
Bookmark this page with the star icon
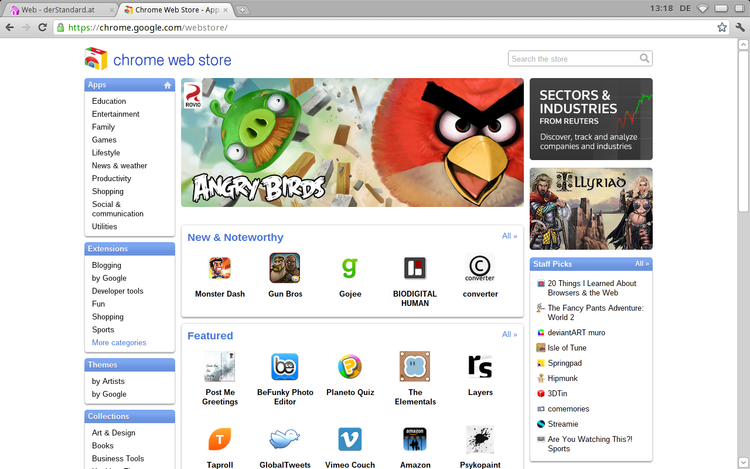coord(722,27)
